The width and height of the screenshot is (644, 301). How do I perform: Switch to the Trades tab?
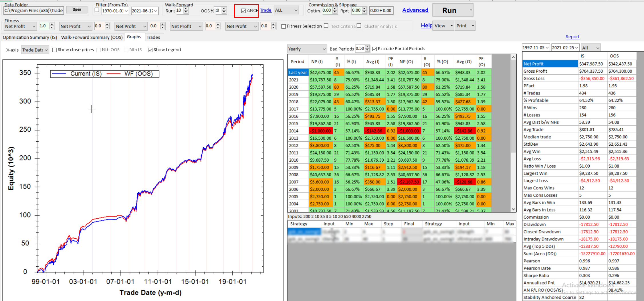point(153,37)
